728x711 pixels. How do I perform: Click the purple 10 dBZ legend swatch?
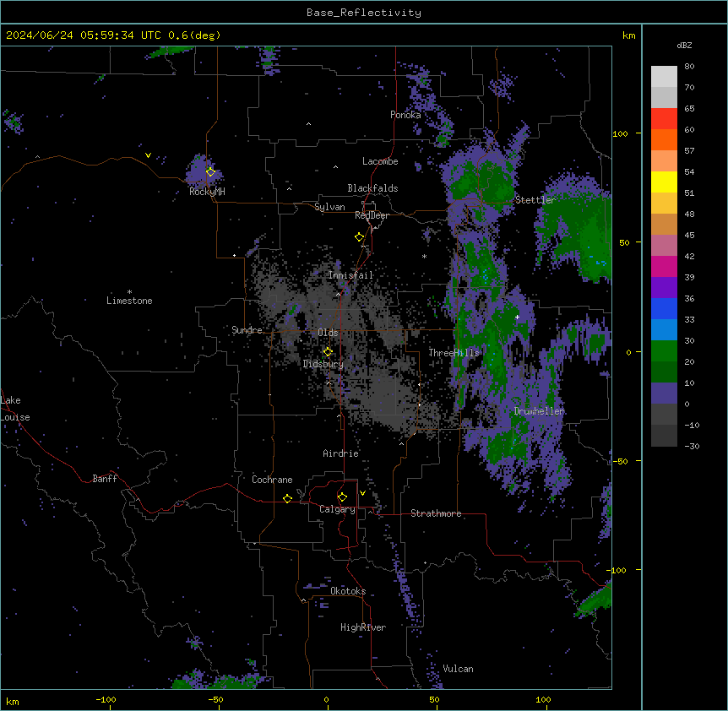coord(664,393)
